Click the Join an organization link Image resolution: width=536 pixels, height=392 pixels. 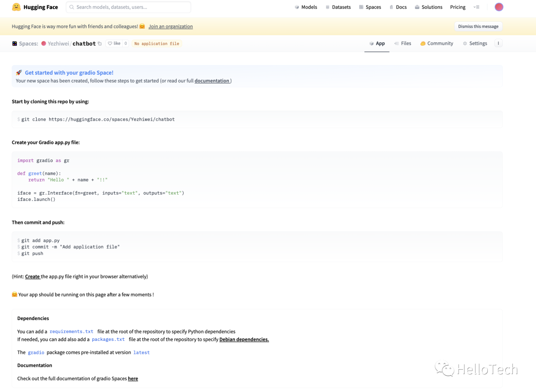pos(171,27)
